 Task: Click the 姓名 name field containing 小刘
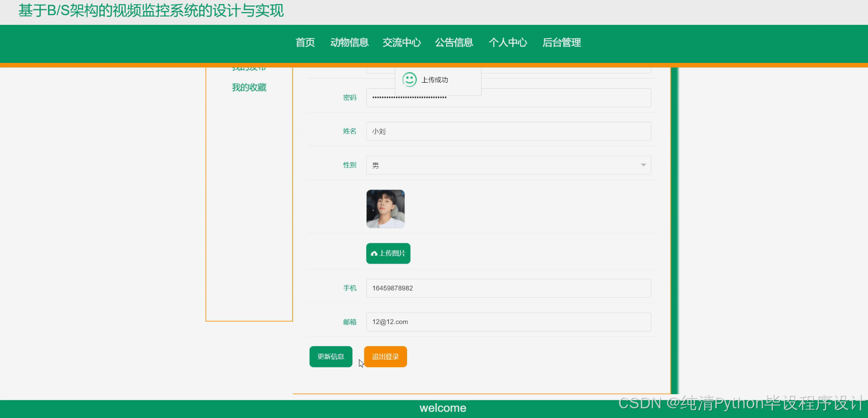pyautogui.click(x=508, y=131)
